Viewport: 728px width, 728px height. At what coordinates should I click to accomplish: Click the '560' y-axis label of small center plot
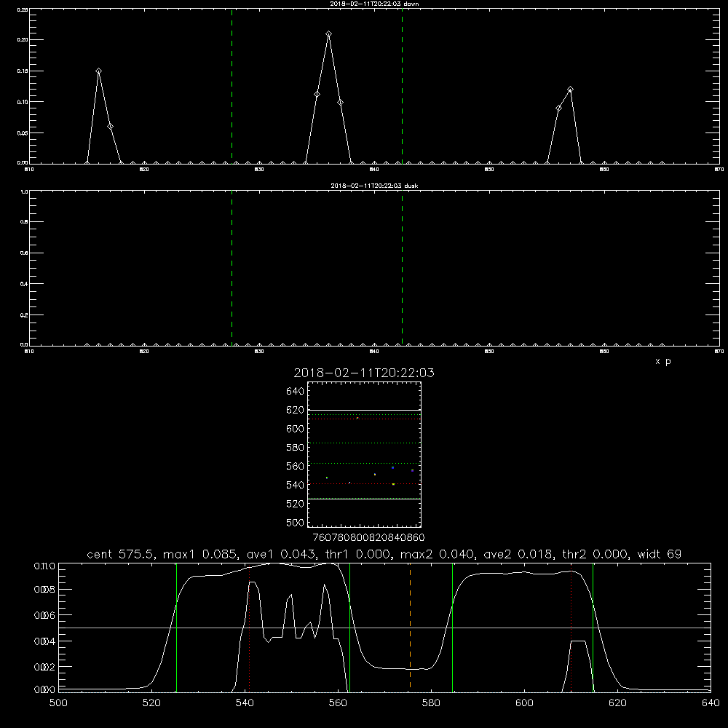296,466
